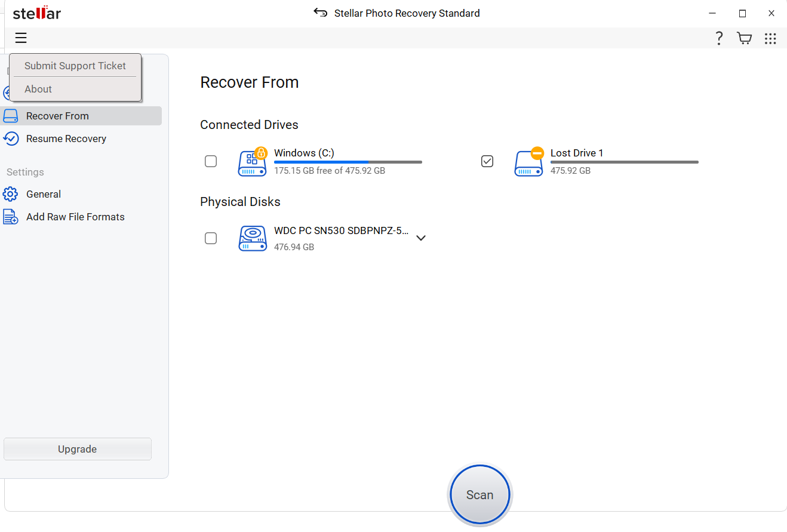The image size is (787, 532).
Task: Click the WDC PC SN530 disk icon
Action: (253, 238)
